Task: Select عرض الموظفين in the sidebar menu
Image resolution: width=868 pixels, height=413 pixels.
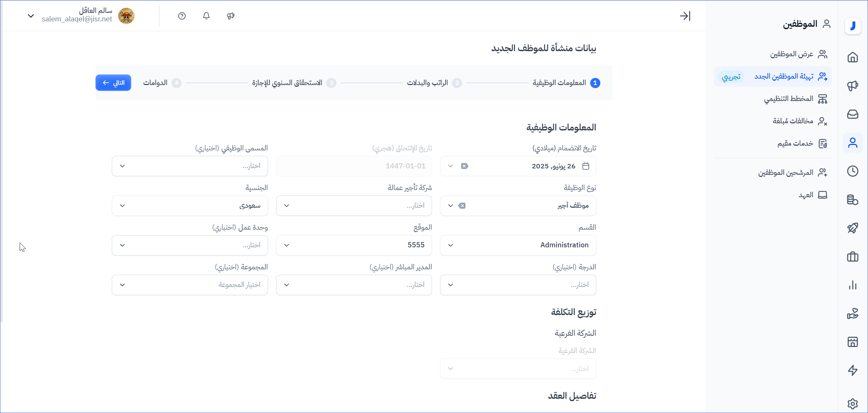Action: (791, 54)
